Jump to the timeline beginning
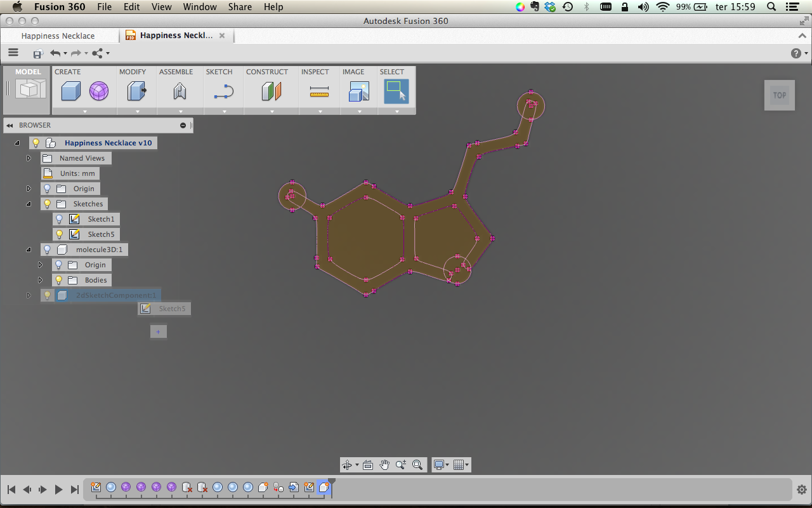The height and width of the screenshot is (508, 812). (x=11, y=490)
